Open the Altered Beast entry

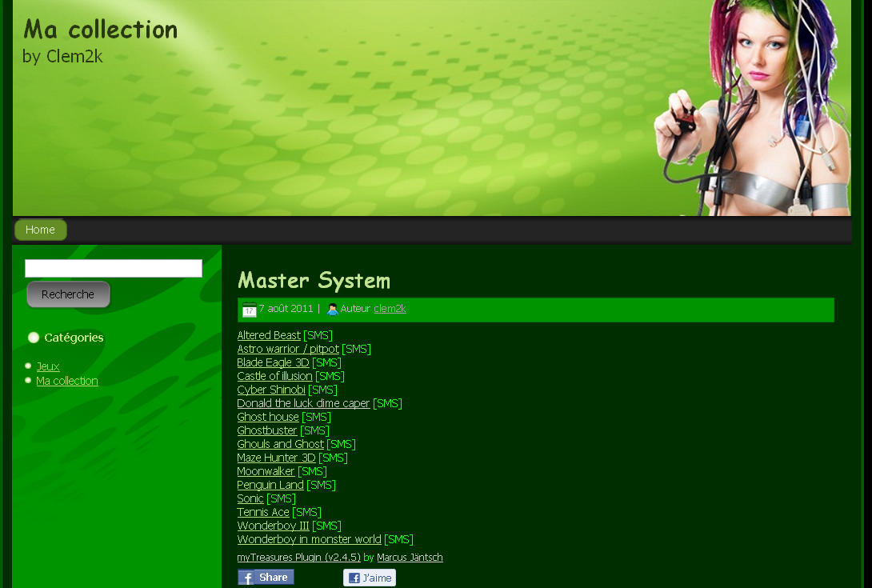coord(269,335)
